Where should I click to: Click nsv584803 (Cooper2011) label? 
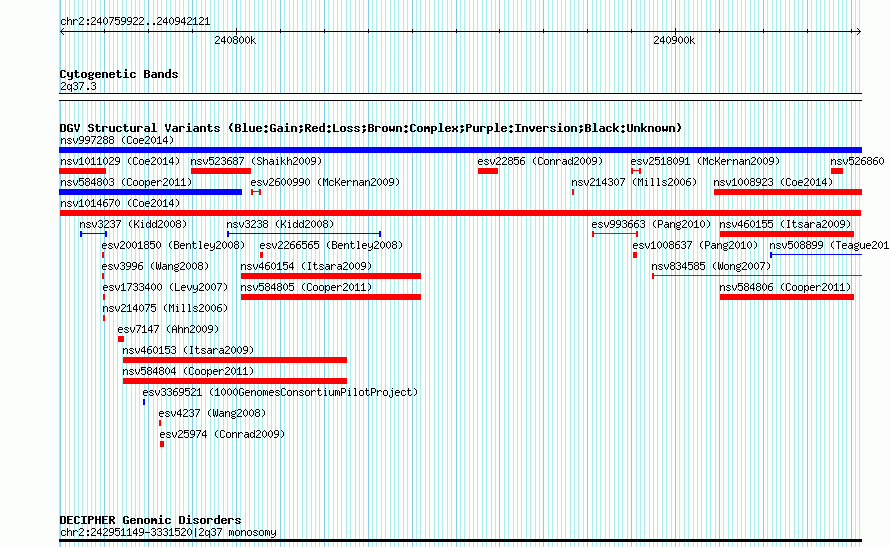[x=126, y=183]
